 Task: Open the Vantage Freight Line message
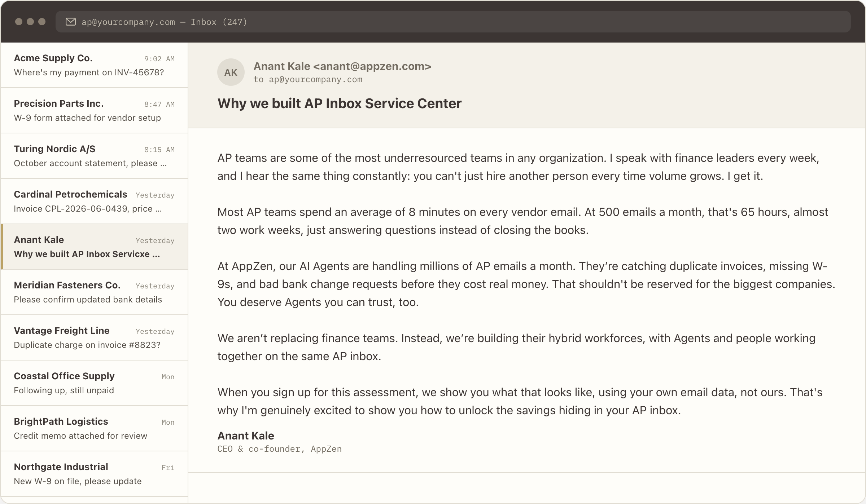click(x=94, y=338)
